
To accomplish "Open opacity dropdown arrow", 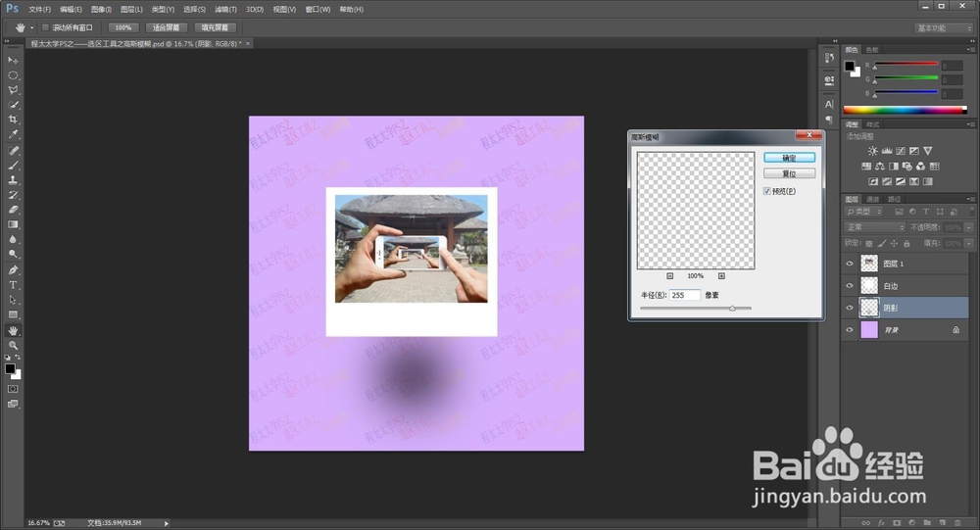I will coord(969,227).
